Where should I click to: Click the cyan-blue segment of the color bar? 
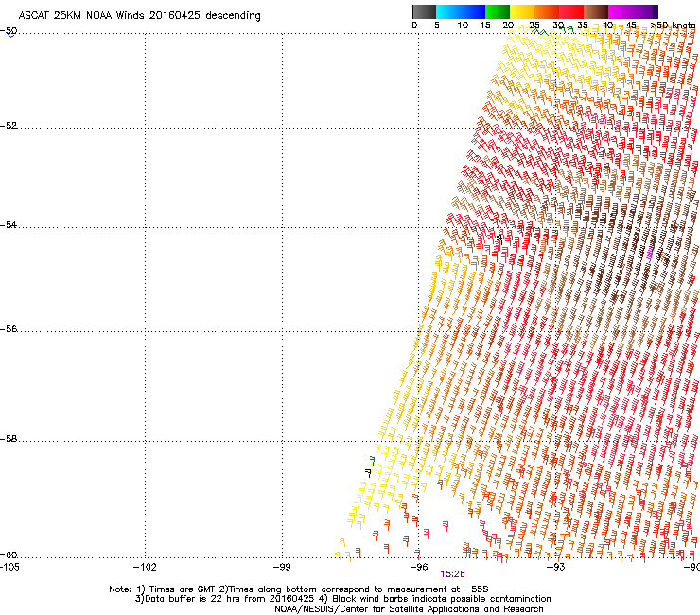click(461, 11)
